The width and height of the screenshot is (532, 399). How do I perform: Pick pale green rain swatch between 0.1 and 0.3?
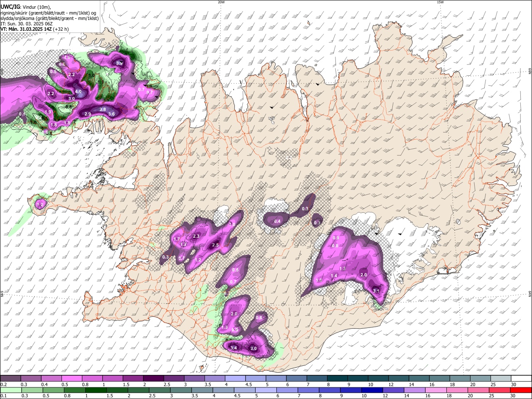[x=10, y=390]
